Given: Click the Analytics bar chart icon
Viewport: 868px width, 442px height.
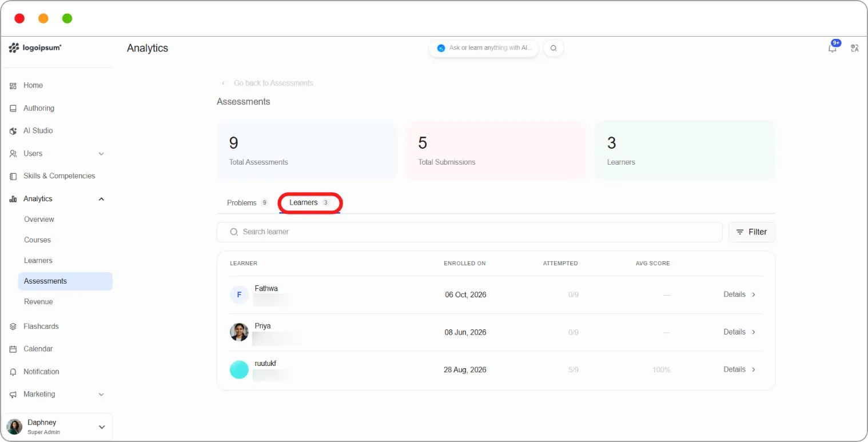Looking at the screenshot, I should tap(13, 199).
